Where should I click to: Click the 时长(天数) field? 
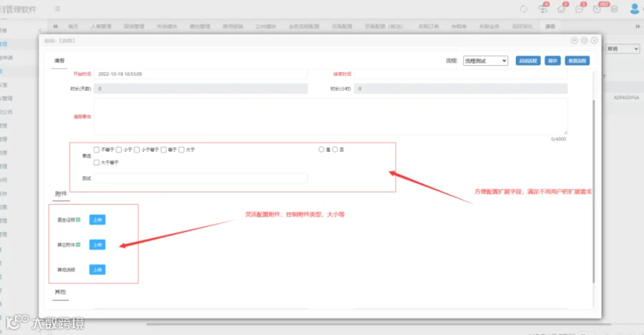coord(200,89)
